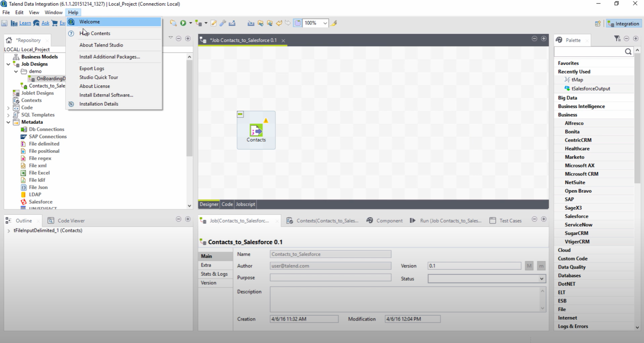Click the create job icon beside Run dropdown

(198, 23)
